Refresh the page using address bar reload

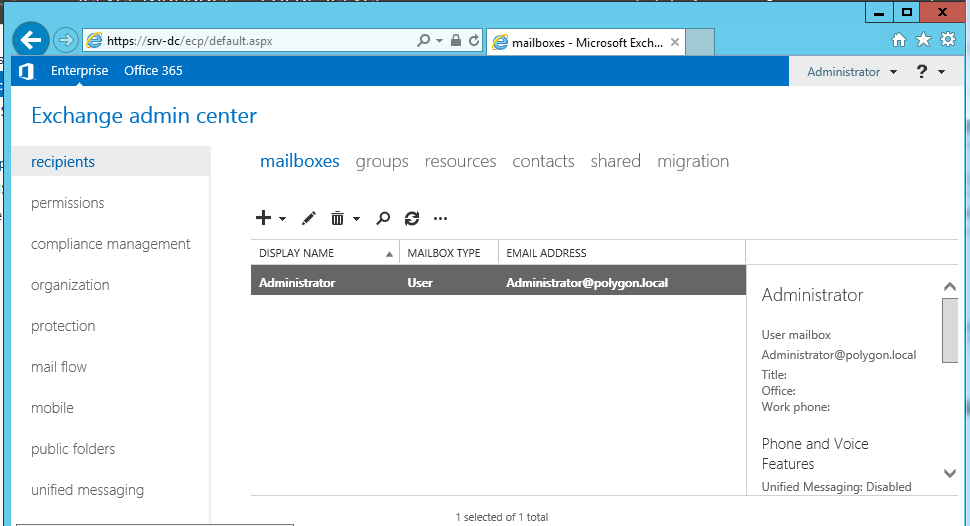pyautogui.click(x=473, y=41)
